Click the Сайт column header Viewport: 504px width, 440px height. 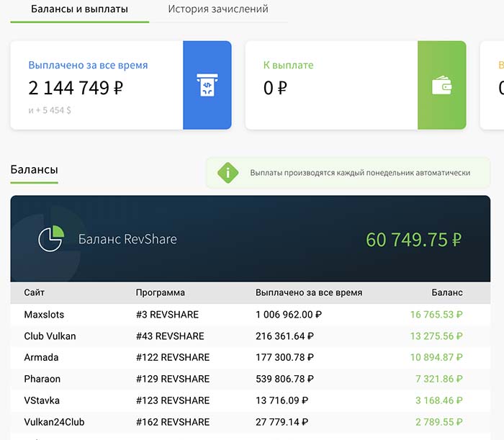point(34,293)
